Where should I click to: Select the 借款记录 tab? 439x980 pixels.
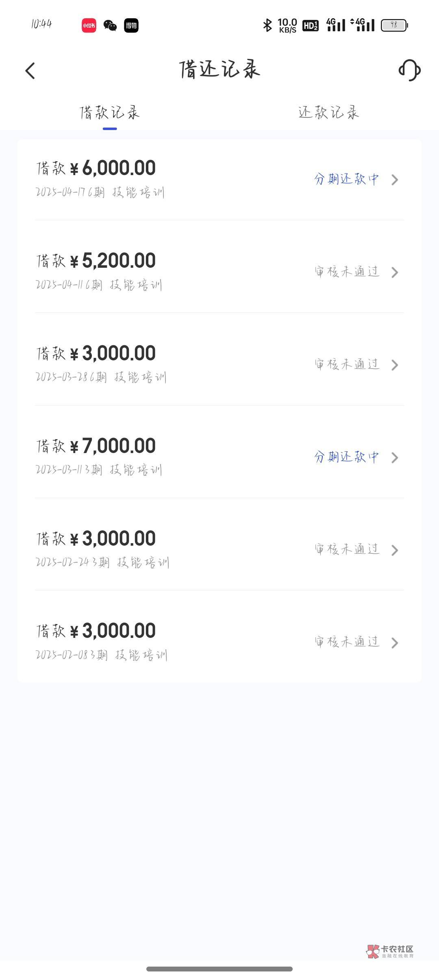110,113
